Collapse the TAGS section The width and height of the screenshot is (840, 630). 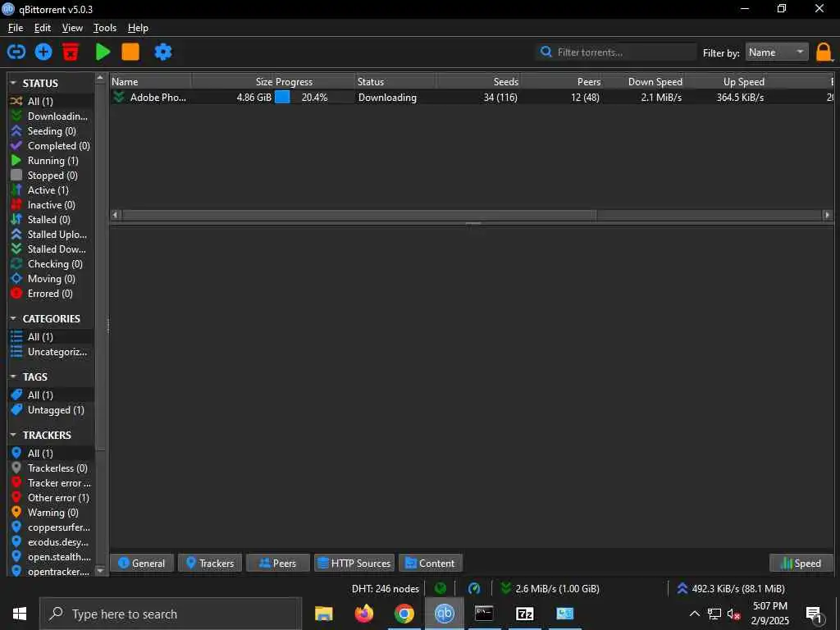point(13,377)
